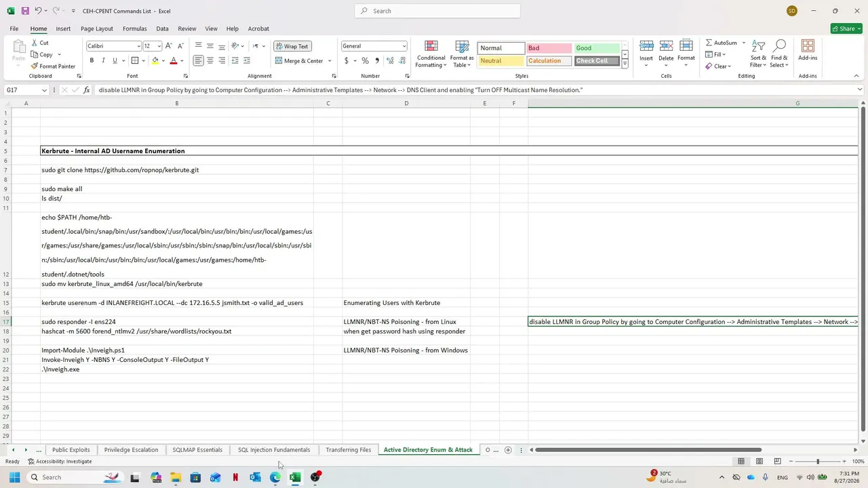
Task: Open the Sort & Filter menu
Action: point(758,54)
